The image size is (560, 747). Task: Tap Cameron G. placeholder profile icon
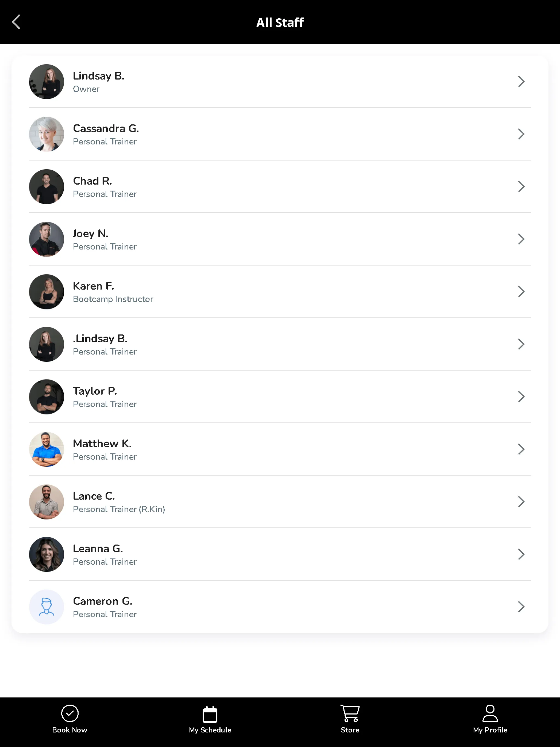pyautogui.click(x=46, y=606)
